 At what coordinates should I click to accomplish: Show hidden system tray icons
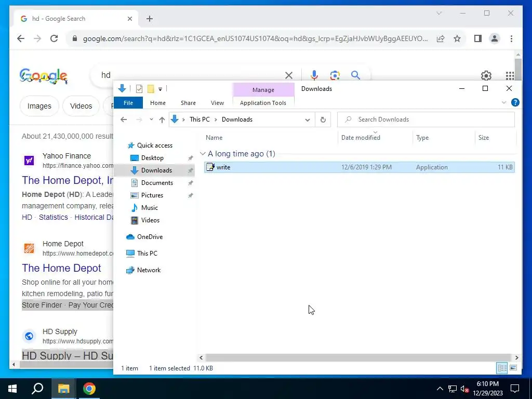point(440,389)
